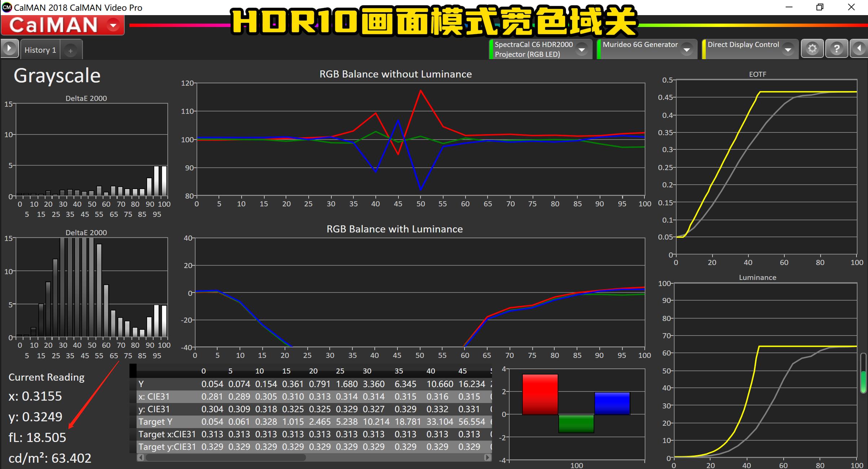Screen dimensions: 868x469
Task: Click the plus button to add a new page
Action: point(71,51)
